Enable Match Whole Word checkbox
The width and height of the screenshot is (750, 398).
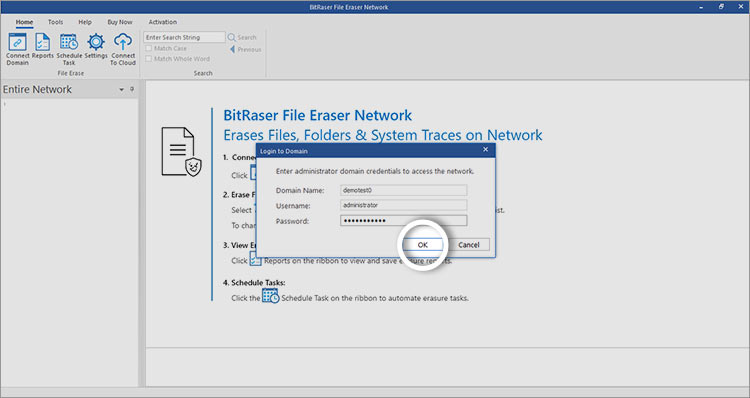(x=149, y=59)
